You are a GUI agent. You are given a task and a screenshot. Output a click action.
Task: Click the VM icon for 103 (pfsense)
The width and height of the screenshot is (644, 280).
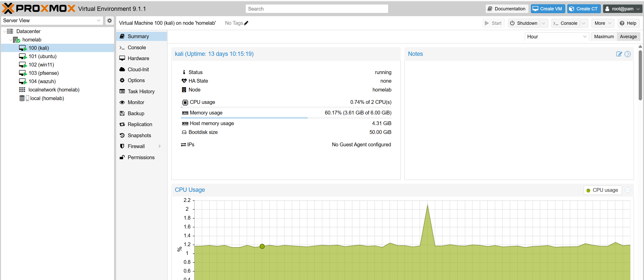click(x=23, y=73)
